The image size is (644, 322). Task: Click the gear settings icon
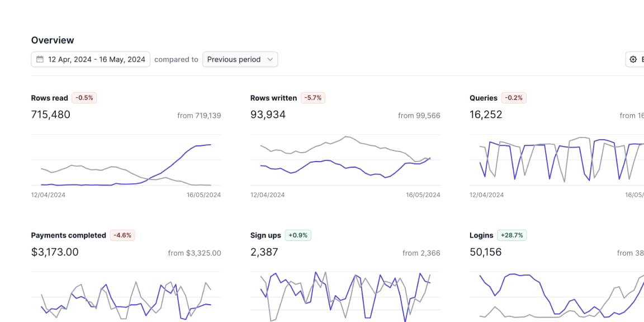633,59
